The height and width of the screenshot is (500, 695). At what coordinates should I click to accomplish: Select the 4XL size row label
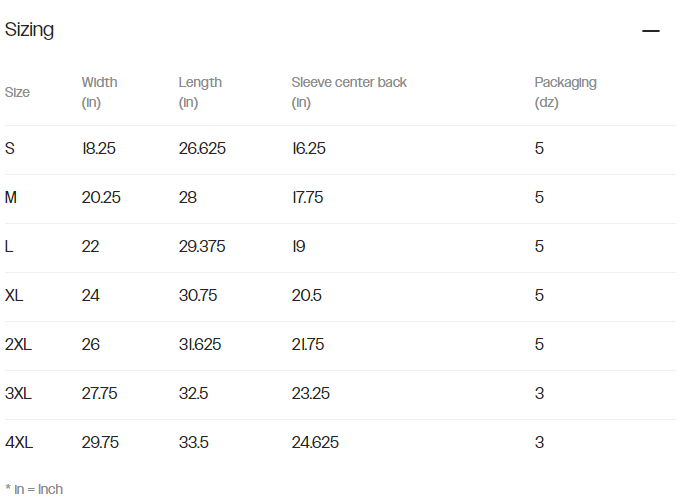click(x=18, y=443)
